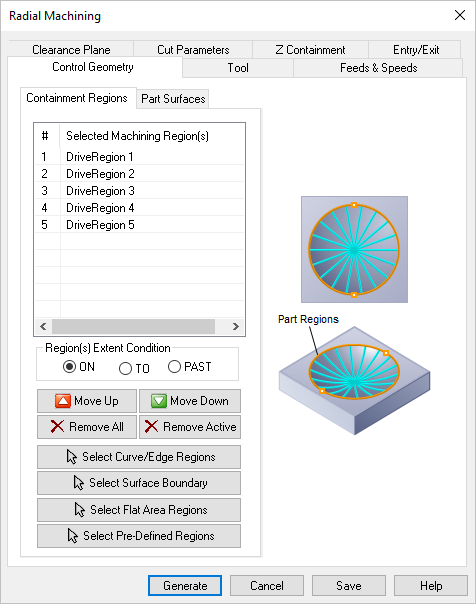Switch to the Entry/Exit tab
Viewport: 476px width, 604px height.
416,50
